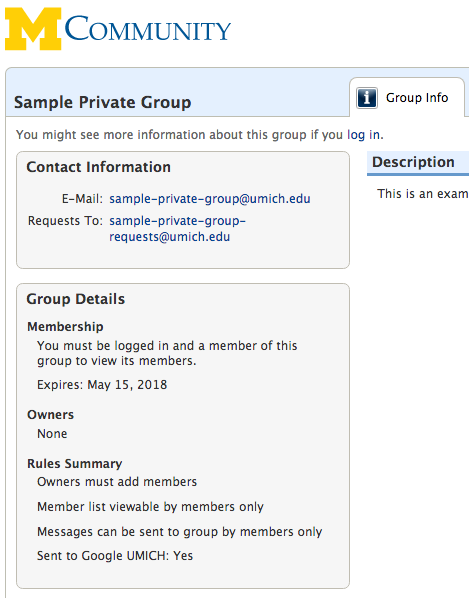Screen dimensions: 469x598
Task: Click the blue info icon on tab
Action: click(367, 98)
